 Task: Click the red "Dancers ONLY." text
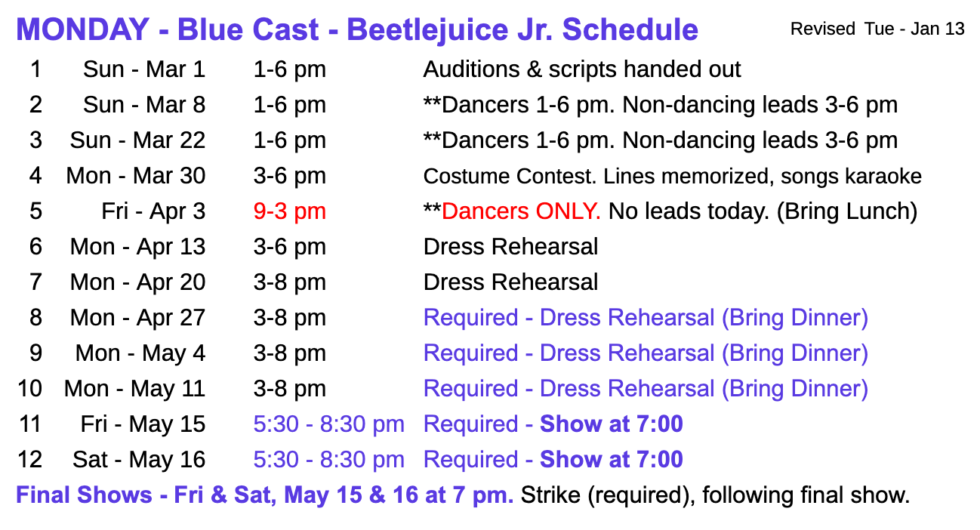pos(521,211)
